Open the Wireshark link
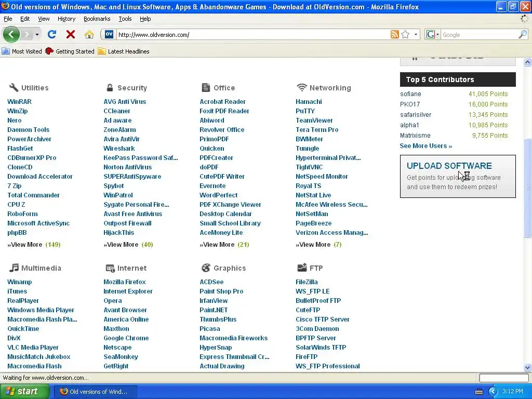 coord(119,148)
